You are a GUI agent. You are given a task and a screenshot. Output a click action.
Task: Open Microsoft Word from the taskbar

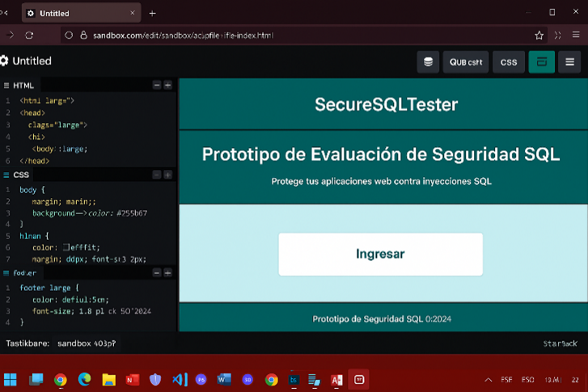tap(224, 379)
